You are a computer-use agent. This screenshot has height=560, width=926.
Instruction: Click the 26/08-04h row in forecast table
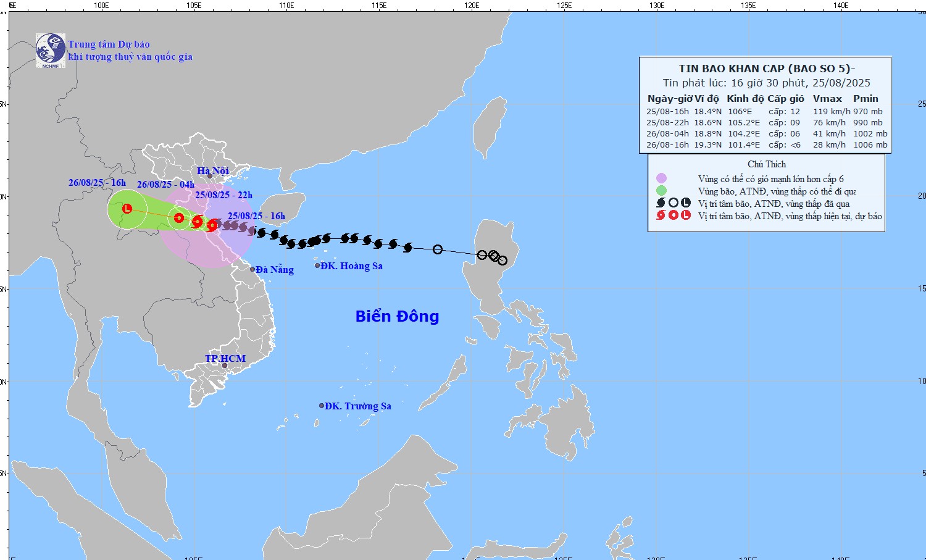click(766, 134)
